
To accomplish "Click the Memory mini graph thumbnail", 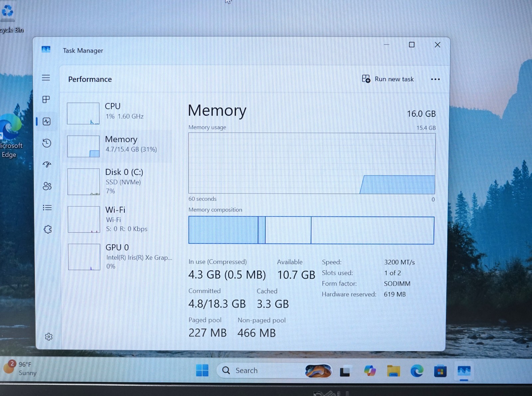I will 83,146.
